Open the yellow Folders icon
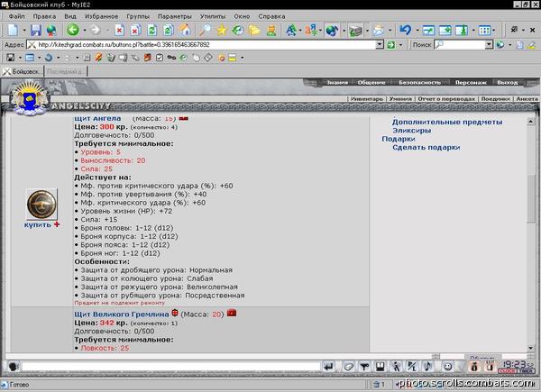This screenshot has height=392, width=541. (x=254, y=31)
